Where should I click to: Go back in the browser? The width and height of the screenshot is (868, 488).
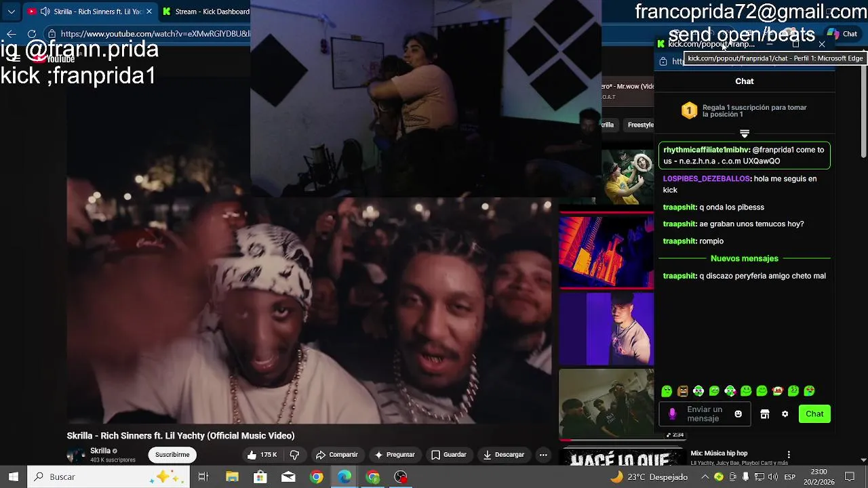pos(12,34)
